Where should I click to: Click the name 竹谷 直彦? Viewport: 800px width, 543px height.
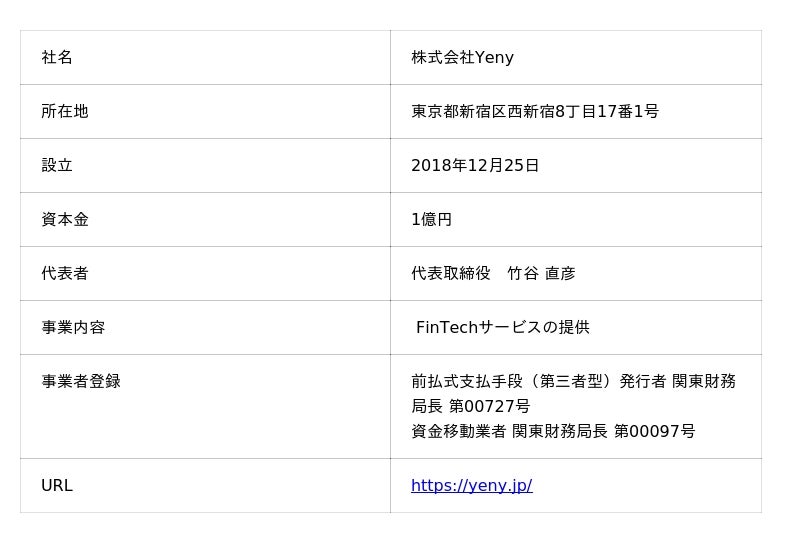541,274
